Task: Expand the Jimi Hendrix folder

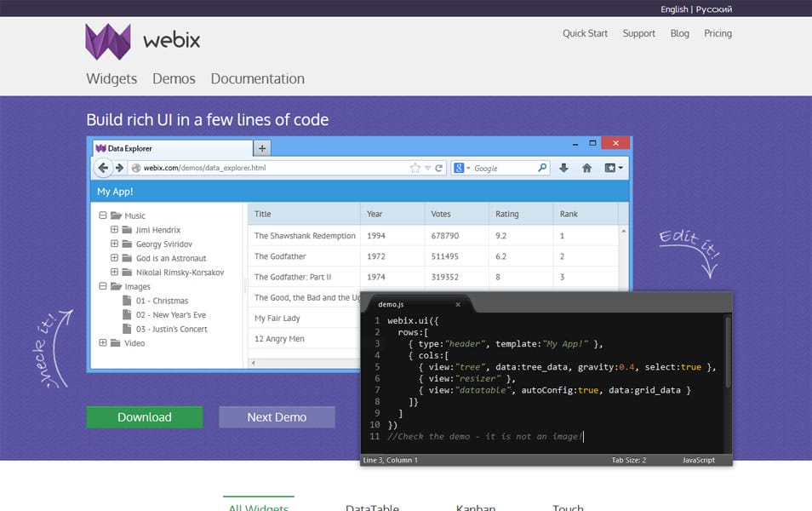Action: coord(114,230)
